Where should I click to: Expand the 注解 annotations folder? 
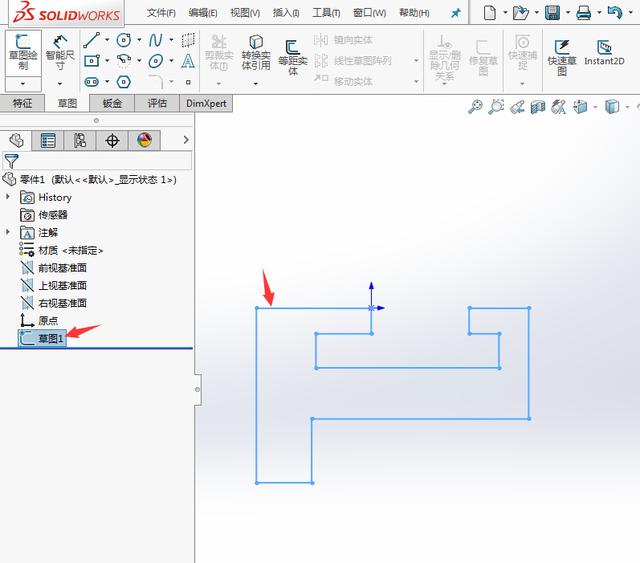point(8,232)
